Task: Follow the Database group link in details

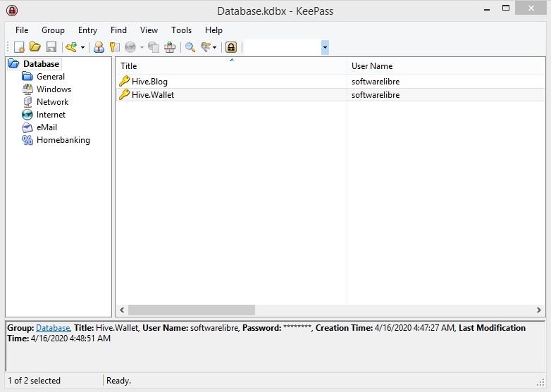Action: (53, 328)
